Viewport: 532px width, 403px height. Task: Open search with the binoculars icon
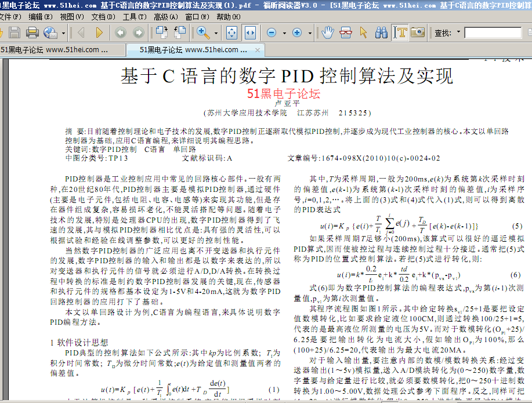381,32
